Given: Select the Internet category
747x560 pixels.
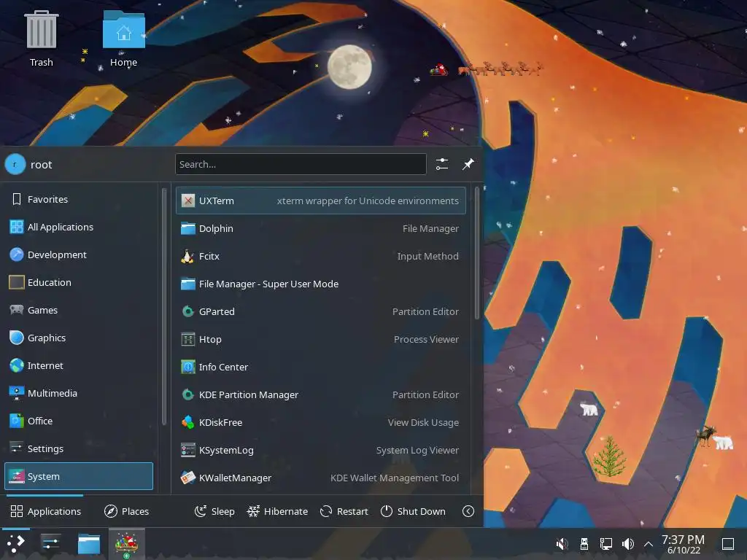Looking at the screenshot, I should click(79, 365).
